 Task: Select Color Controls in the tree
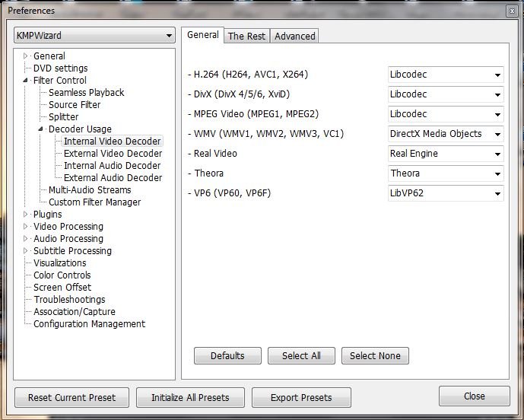point(62,275)
